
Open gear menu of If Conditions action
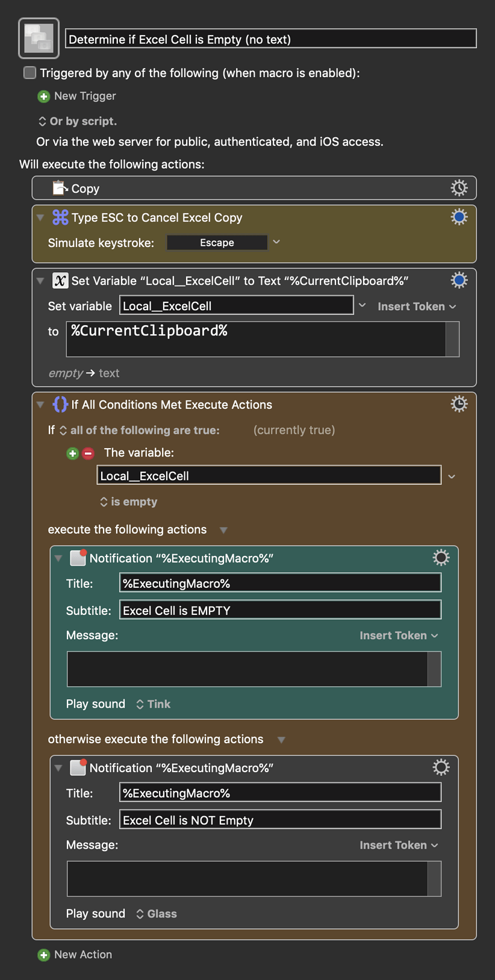click(459, 404)
